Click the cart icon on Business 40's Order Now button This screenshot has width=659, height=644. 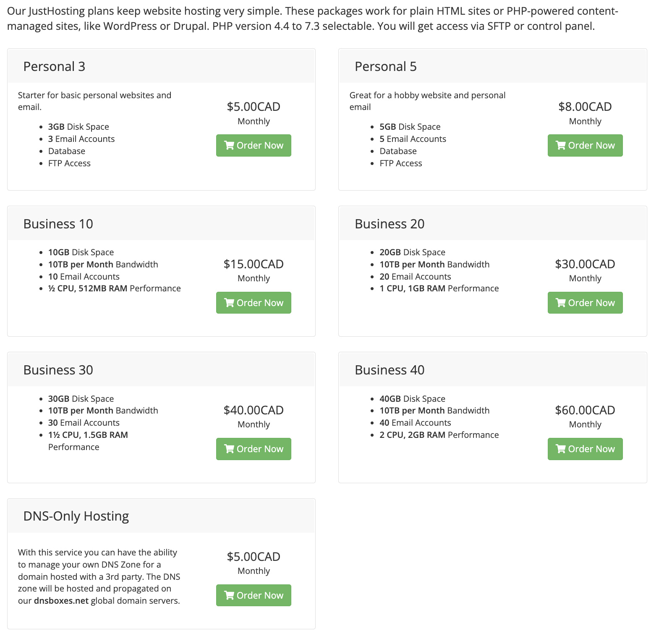(x=561, y=449)
